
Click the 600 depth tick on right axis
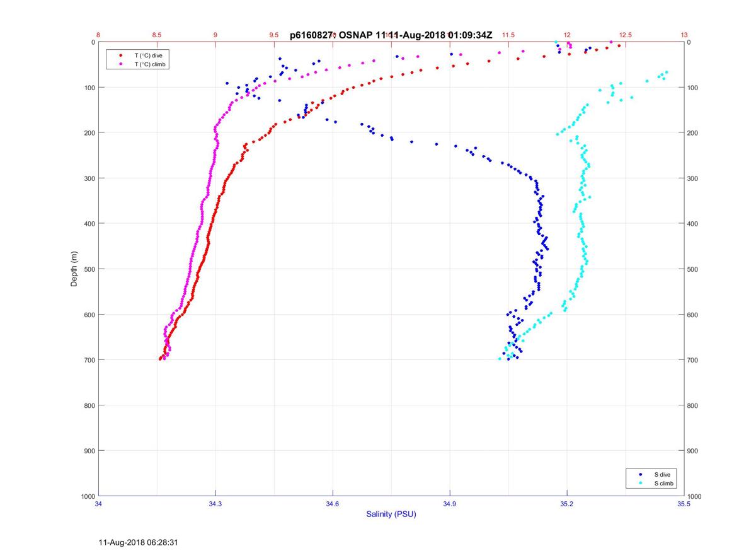click(x=693, y=315)
